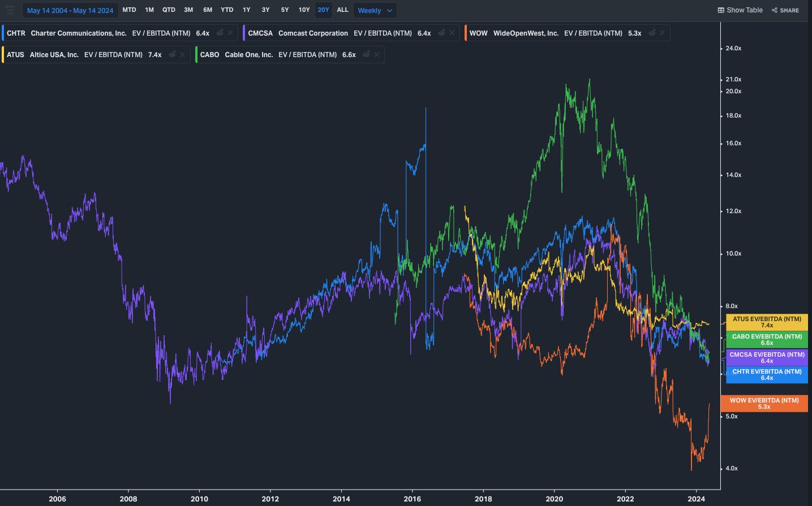This screenshot has height=506, width=812.
Task: Select the 1Y time range
Action: coord(246,10)
